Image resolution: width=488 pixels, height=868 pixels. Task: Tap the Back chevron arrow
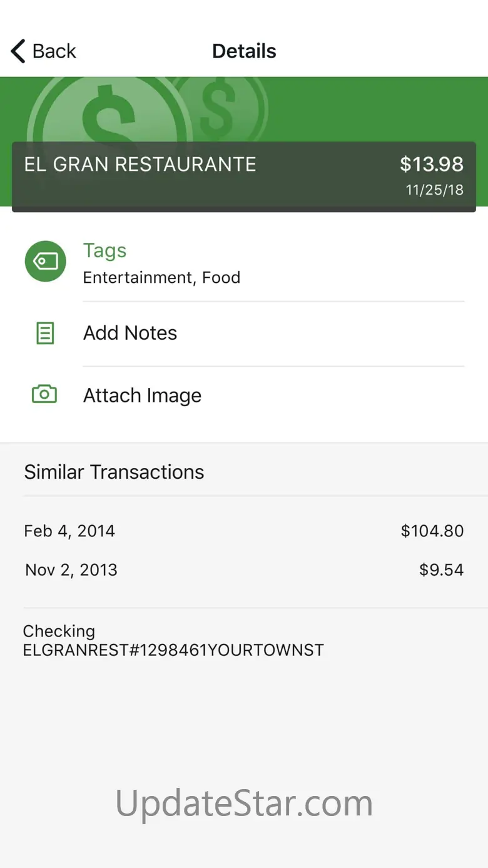point(18,51)
